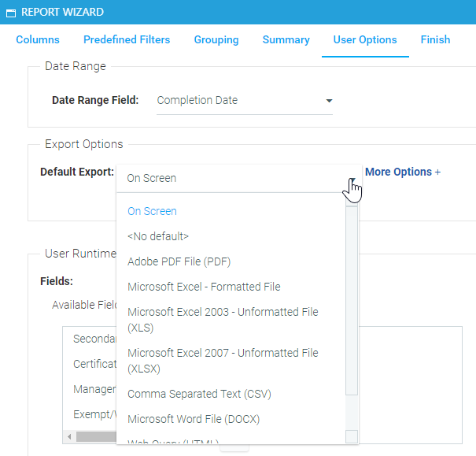Switch to the Columns tab
The image size is (476, 456).
click(x=38, y=40)
